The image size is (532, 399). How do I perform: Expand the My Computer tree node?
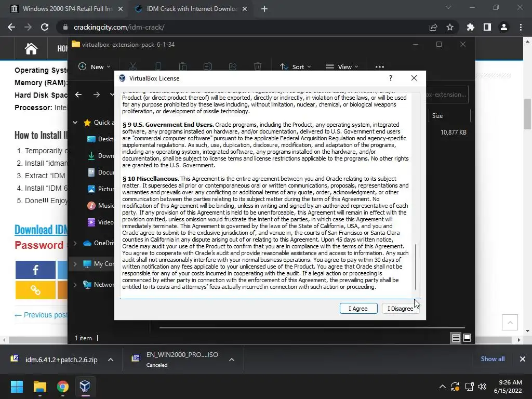pyautogui.click(x=75, y=264)
